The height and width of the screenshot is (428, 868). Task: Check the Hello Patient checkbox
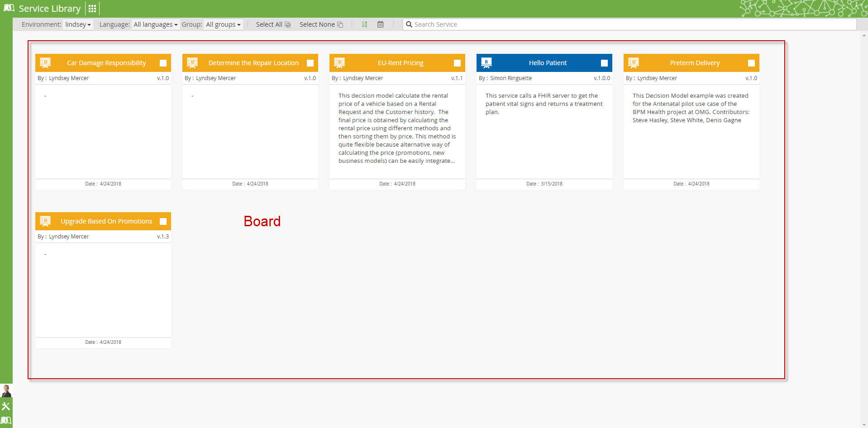(605, 63)
